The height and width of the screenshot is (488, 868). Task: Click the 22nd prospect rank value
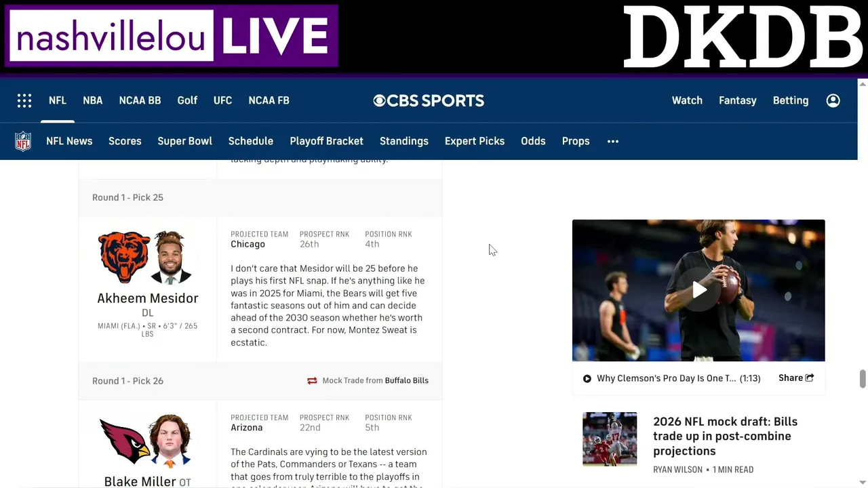(310, 428)
